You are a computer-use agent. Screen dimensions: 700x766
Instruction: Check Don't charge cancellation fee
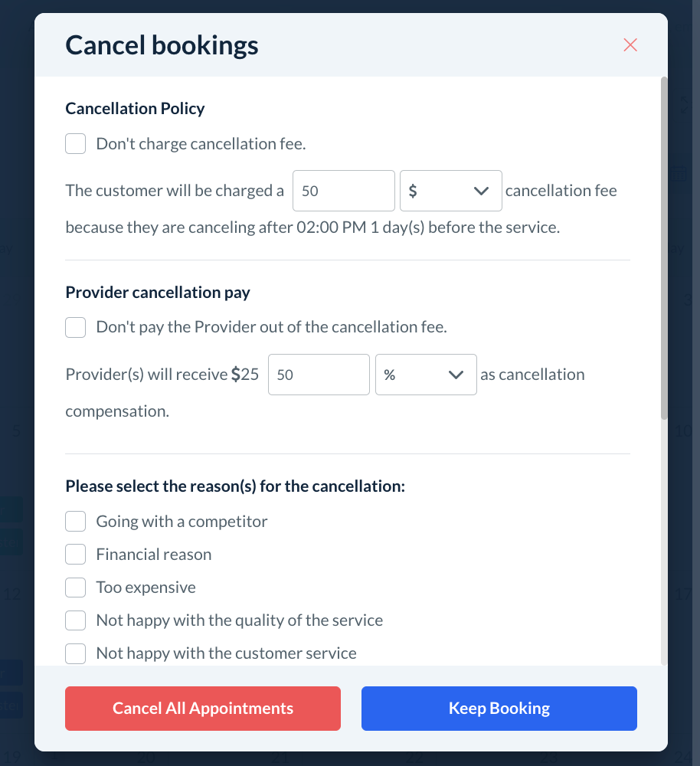point(75,143)
